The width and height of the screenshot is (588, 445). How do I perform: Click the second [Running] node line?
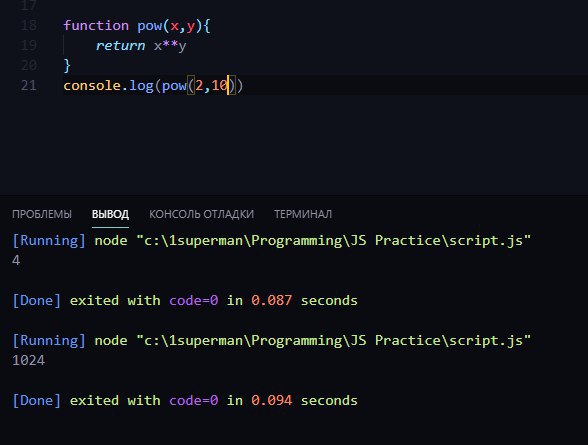(272, 340)
